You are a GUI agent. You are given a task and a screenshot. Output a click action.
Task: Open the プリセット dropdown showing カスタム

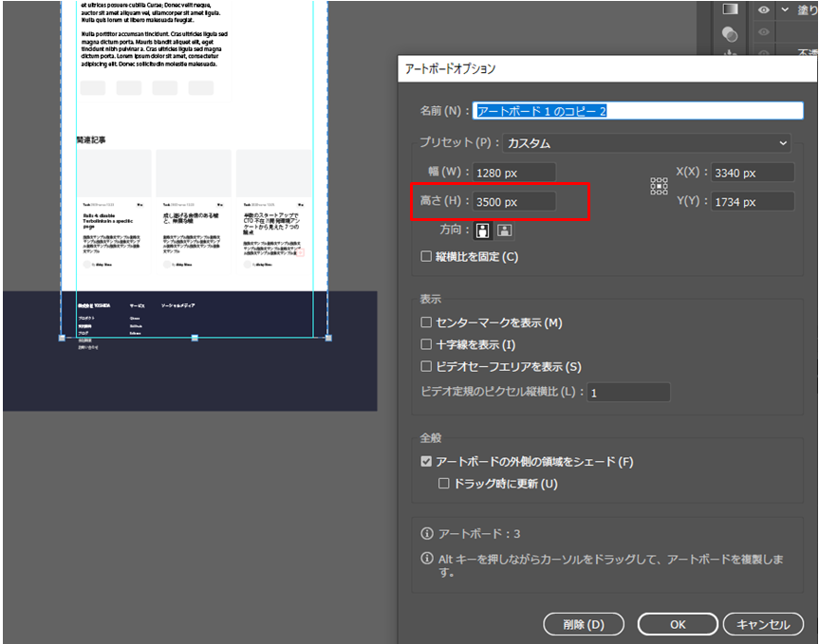point(646,143)
